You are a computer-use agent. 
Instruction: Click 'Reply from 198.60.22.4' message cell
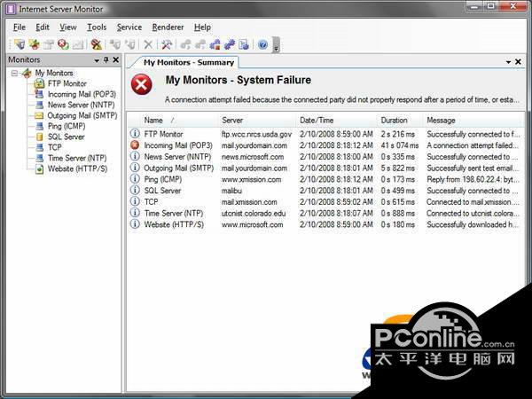473,179
